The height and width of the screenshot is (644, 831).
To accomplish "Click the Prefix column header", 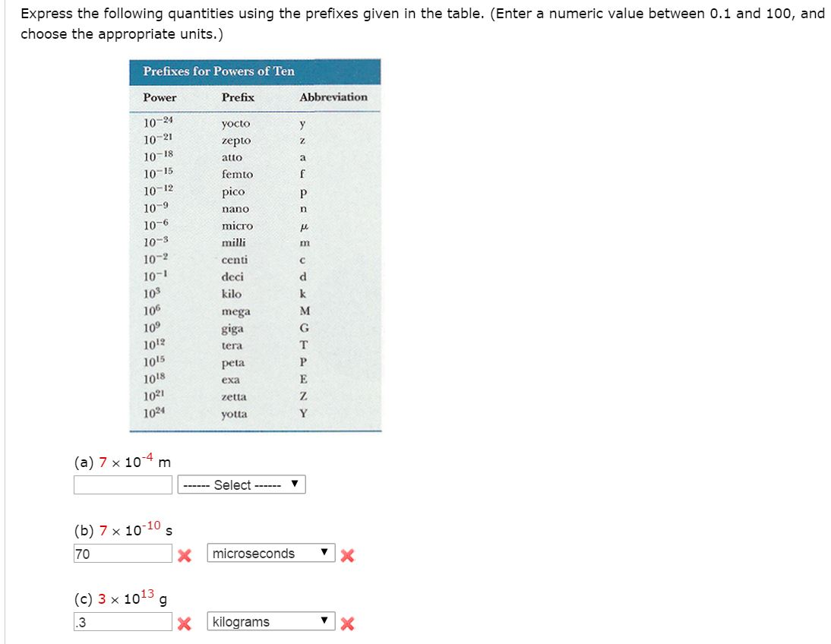I will click(x=238, y=97).
